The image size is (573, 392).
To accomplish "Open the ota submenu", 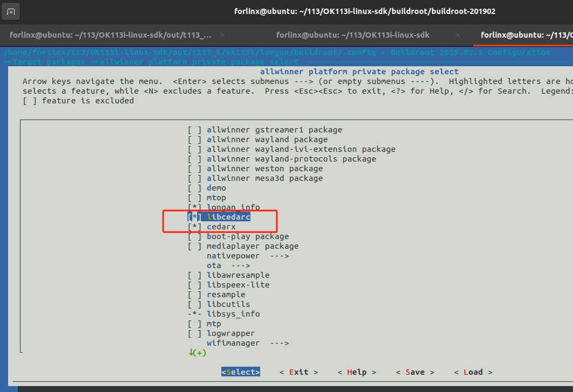I will click(228, 265).
